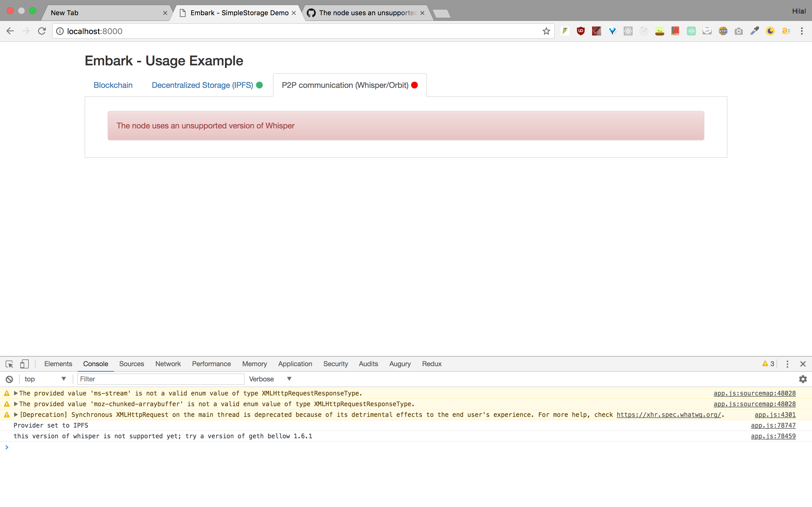Expand the Deprecation warning message
The width and height of the screenshot is (812, 507).
[16, 414]
